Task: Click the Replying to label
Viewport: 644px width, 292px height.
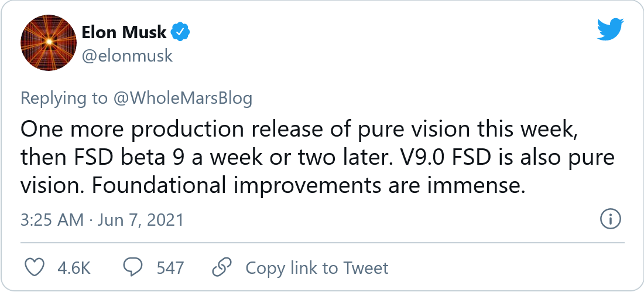Action: coord(64,98)
